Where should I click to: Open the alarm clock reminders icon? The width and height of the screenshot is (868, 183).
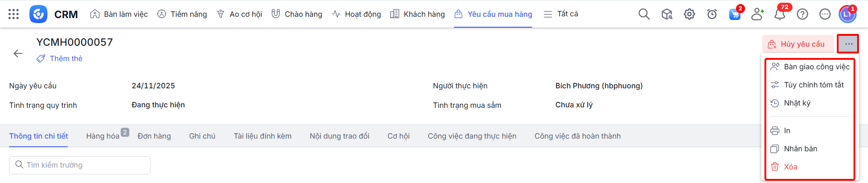click(712, 14)
